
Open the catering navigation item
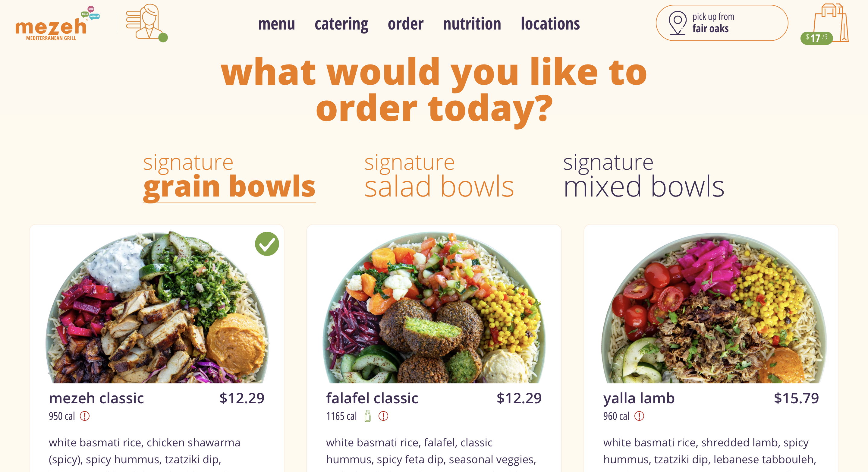pyautogui.click(x=341, y=24)
